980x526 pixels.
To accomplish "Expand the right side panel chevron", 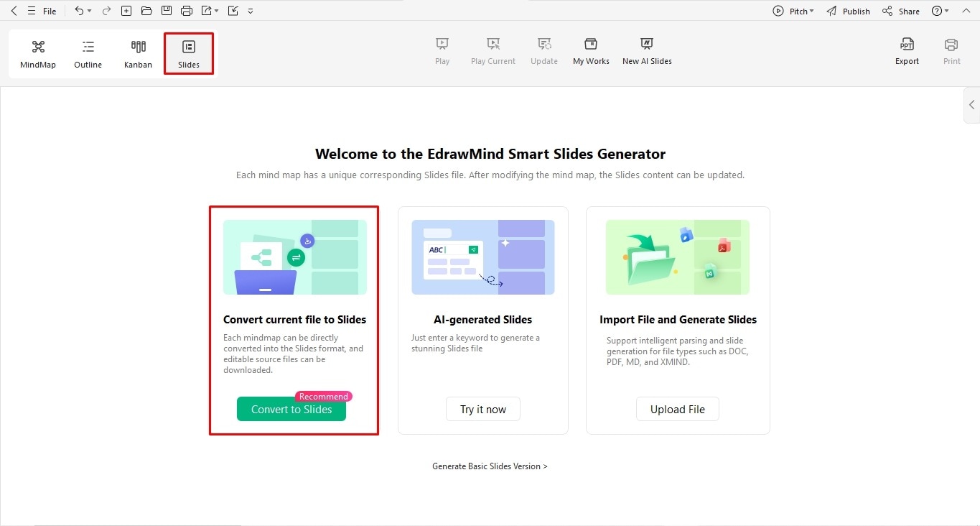I will coord(972,105).
